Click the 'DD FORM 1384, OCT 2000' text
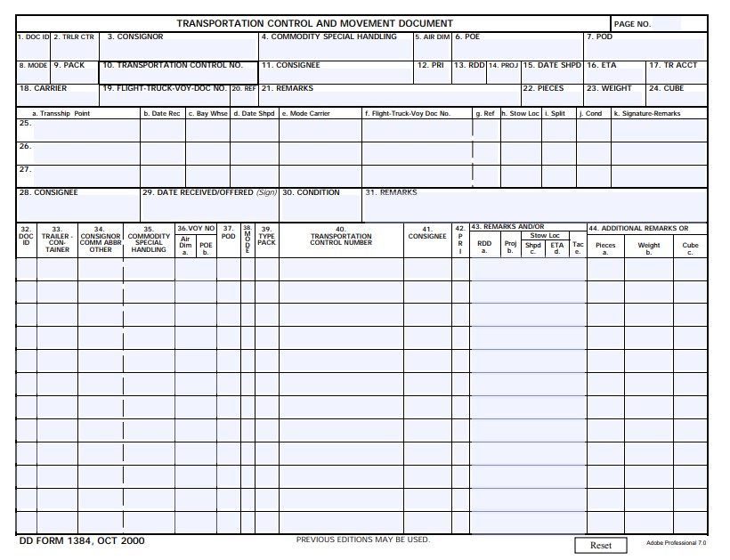 point(82,541)
